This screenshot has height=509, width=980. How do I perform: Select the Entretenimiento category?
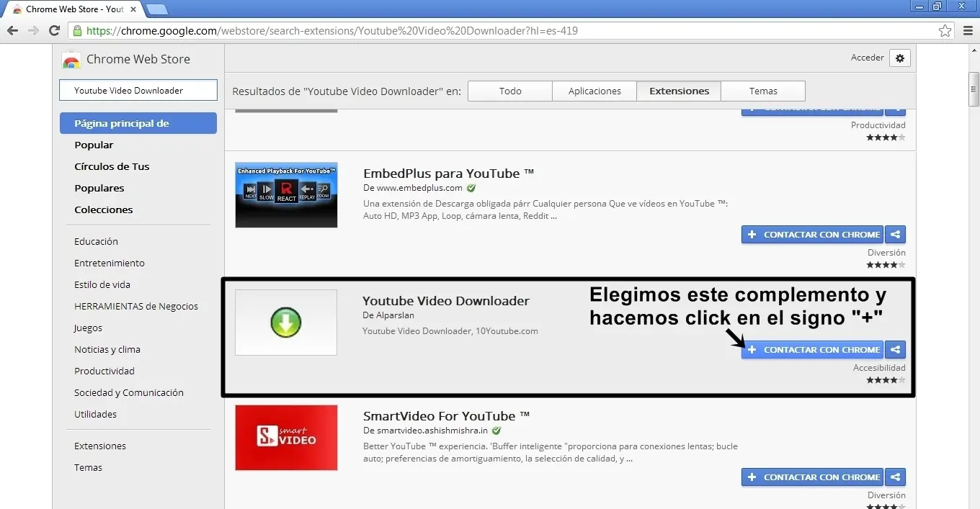(x=110, y=263)
